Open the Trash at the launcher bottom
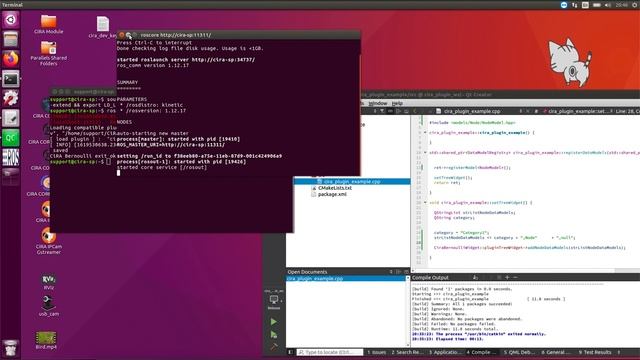Image resolution: width=640 pixels, height=360 pixels. [x=11, y=348]
